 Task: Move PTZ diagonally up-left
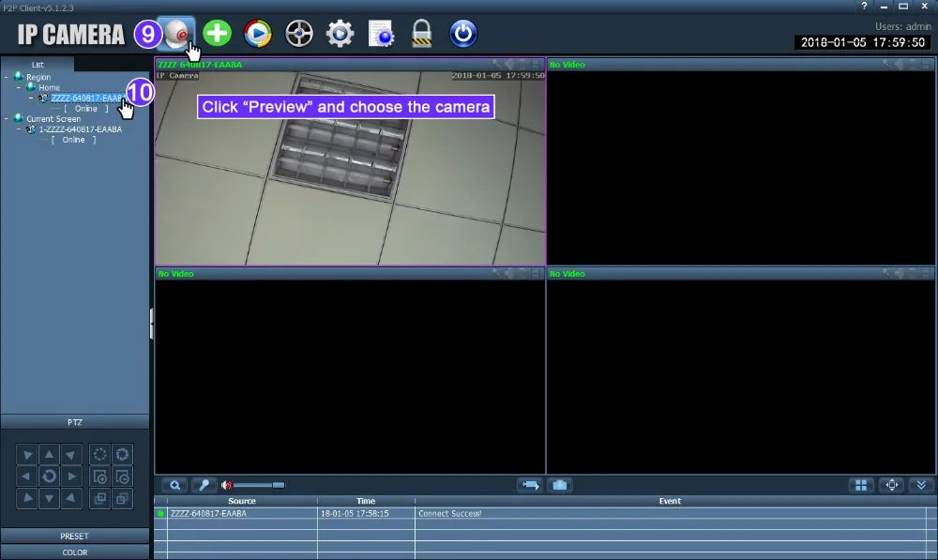(27, 455)
